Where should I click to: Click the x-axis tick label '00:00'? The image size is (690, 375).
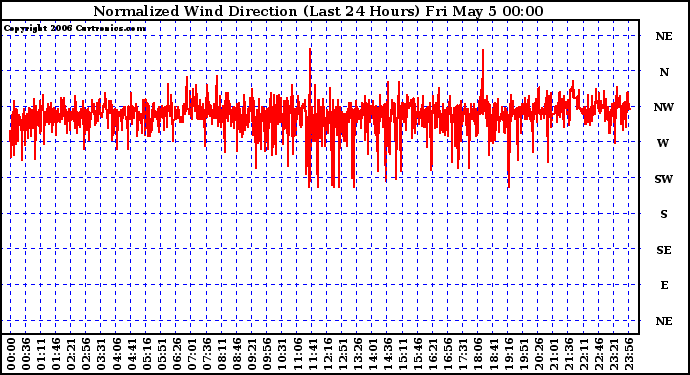tap(11, 354)
